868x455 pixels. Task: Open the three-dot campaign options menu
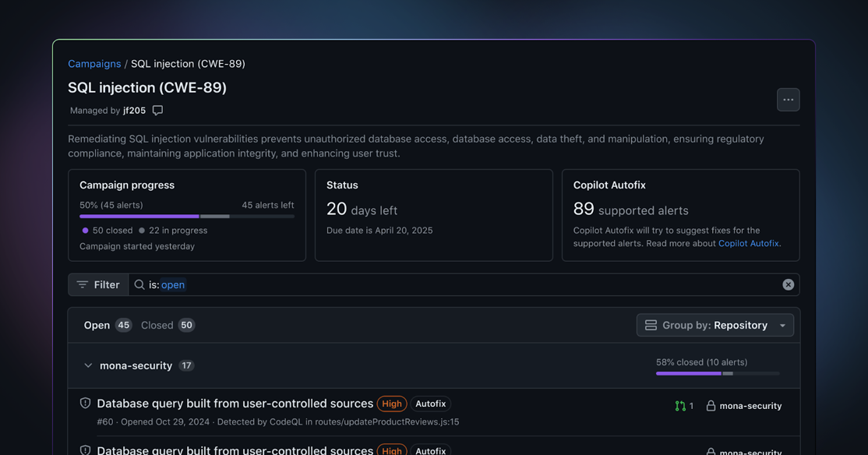point(788,100)
